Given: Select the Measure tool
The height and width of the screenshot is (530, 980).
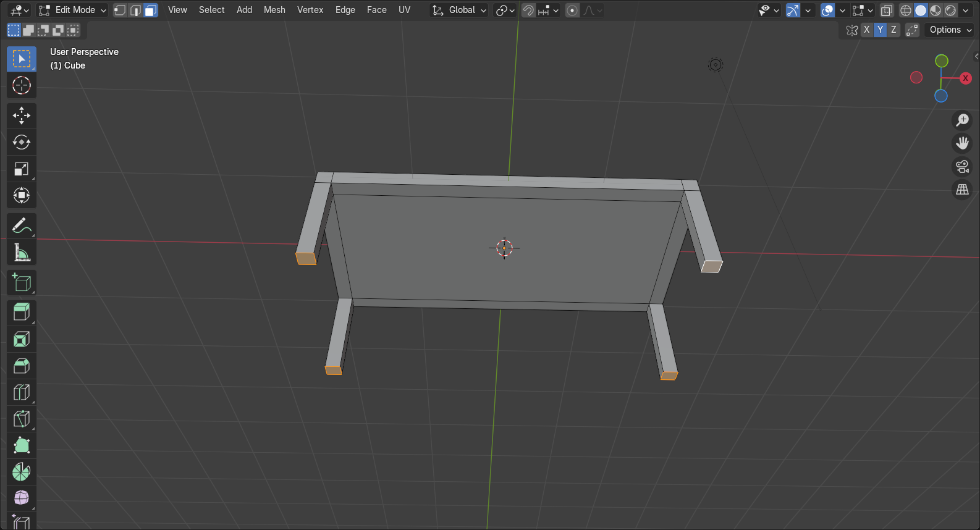Looking at the screenshot, I should (x=22, y=253).
